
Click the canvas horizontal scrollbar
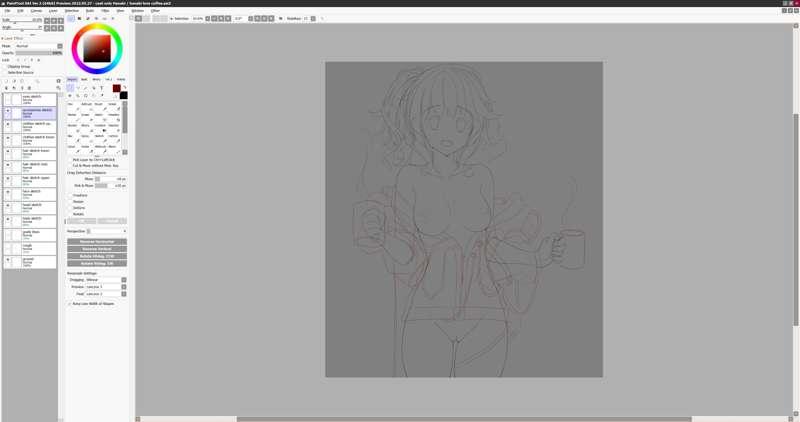coord(464,419)
